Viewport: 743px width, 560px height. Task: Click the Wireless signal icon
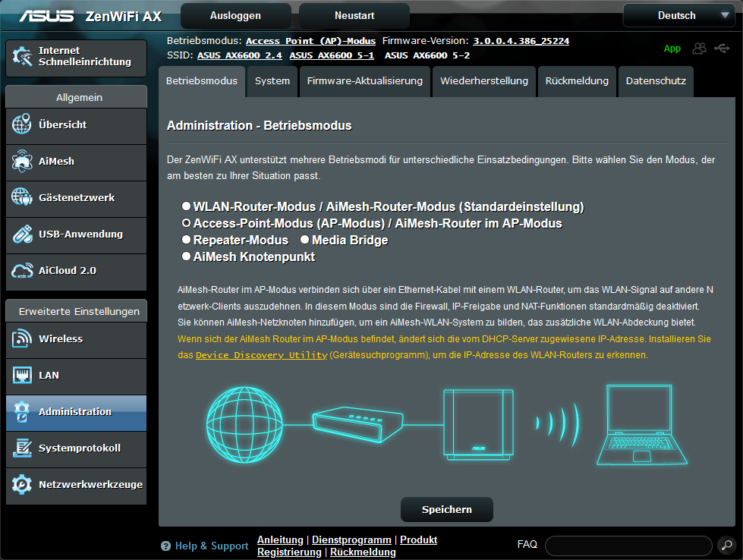pyautogui.click(x=22, y=338)
